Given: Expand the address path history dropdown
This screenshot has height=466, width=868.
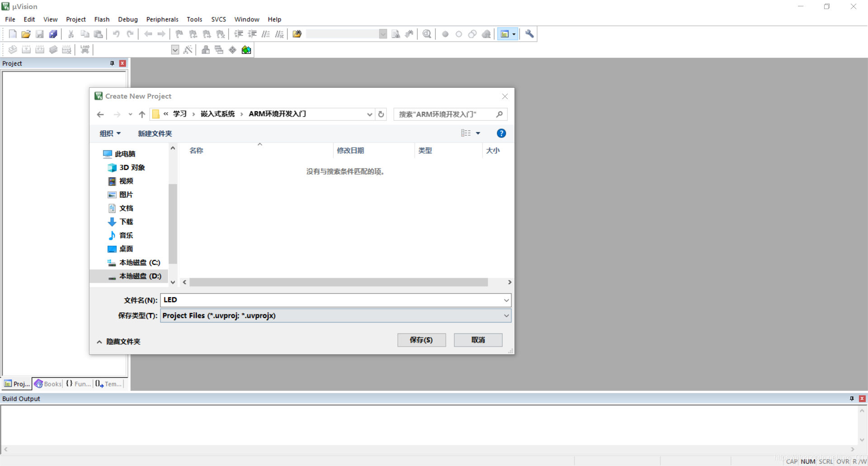Looking at the screenshot, I should [370, 114].
